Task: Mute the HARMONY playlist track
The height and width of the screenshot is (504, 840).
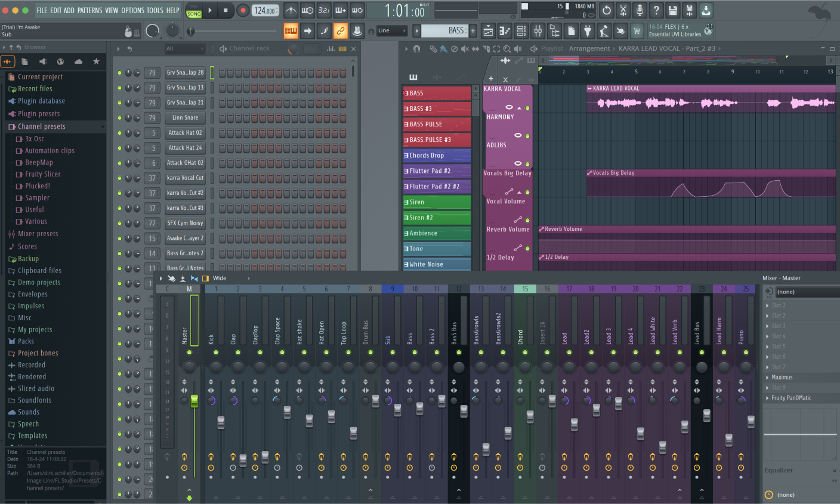Action: 527,136
